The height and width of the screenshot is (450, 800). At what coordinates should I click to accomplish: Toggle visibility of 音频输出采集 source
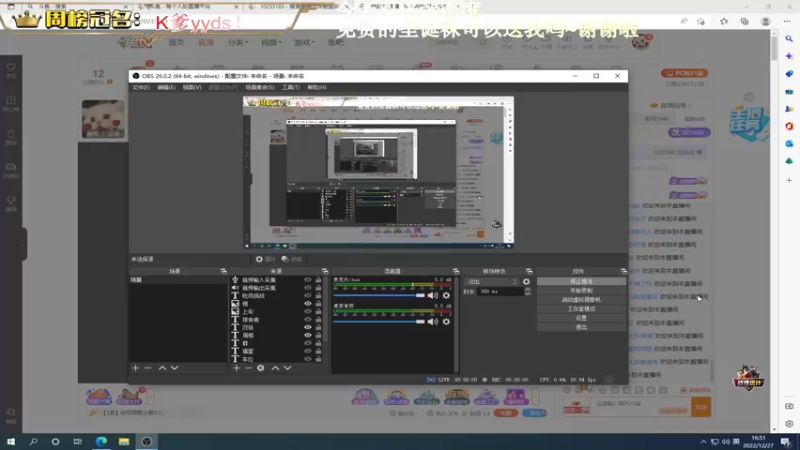click(x=308, y=288)
